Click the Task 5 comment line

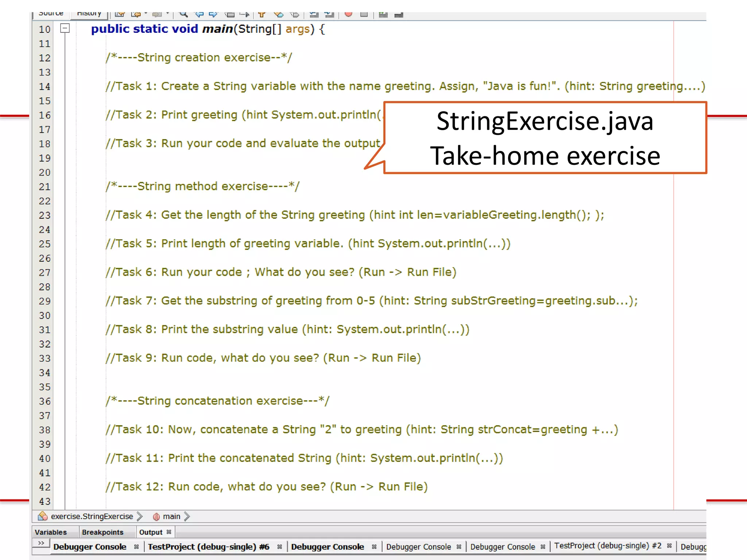pyautogui.click(x=308, y=244)
